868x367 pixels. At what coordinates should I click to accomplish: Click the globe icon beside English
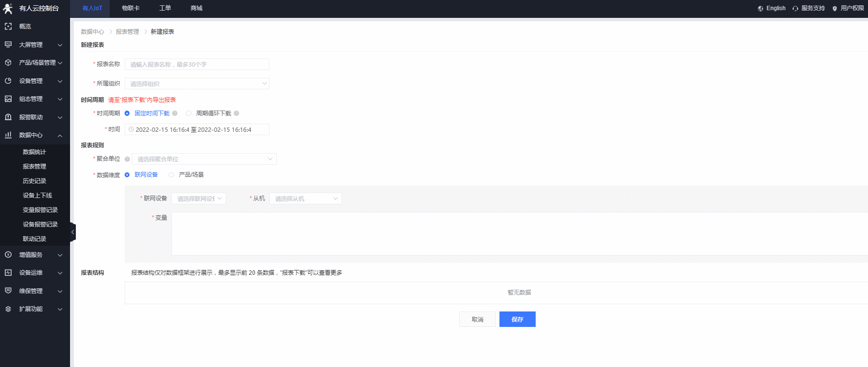761,8
